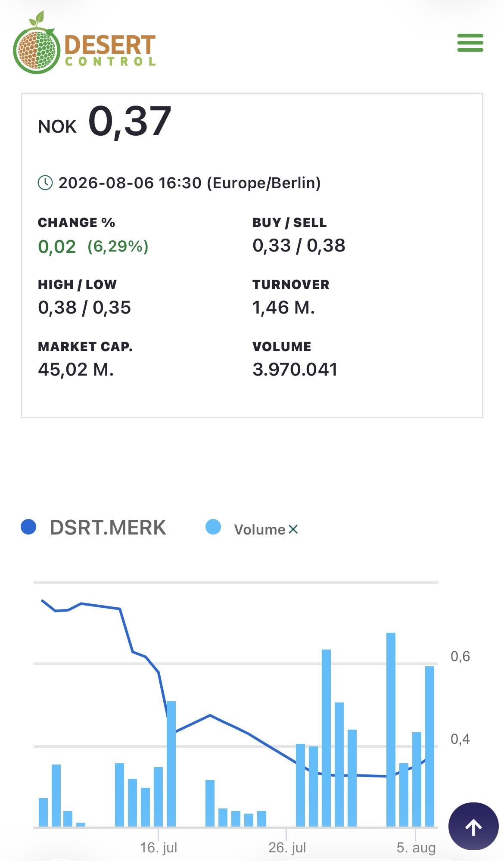Click the clock icon beside the timestamp
The height and width of the screenshot is (861, 504).
click(x=45, y=183)
